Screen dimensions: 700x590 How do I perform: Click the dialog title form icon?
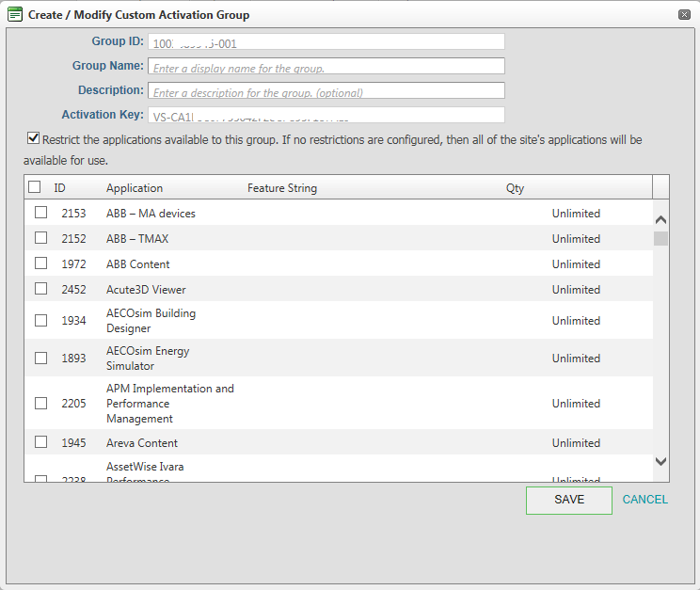15,14
